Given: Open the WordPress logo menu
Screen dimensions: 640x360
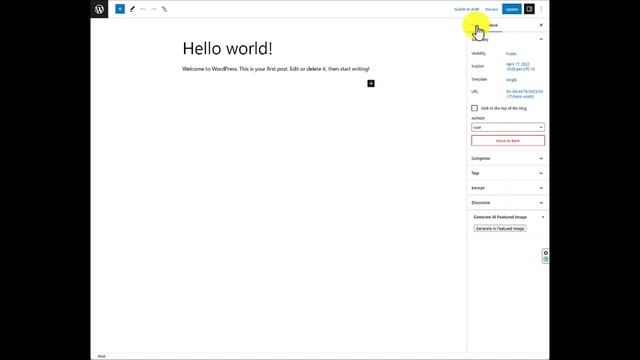Looking at the screenshot, I should [99, 9].
